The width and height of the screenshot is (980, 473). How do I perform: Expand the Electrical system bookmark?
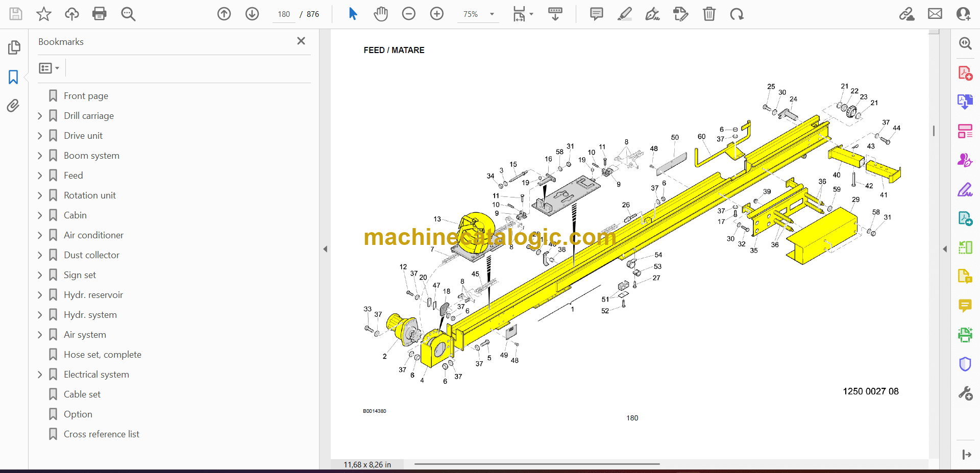click(40, 375)
